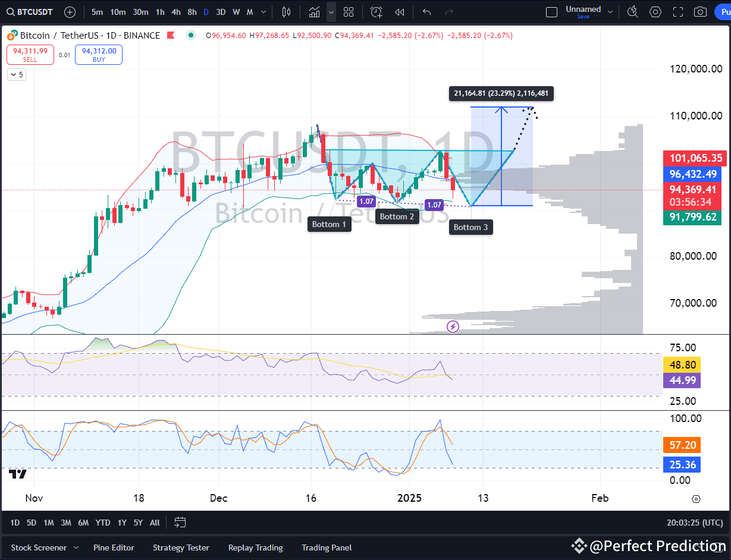Set range to 3M
The width and height of the screenshot is (731, 560).
tap(66, 523)
